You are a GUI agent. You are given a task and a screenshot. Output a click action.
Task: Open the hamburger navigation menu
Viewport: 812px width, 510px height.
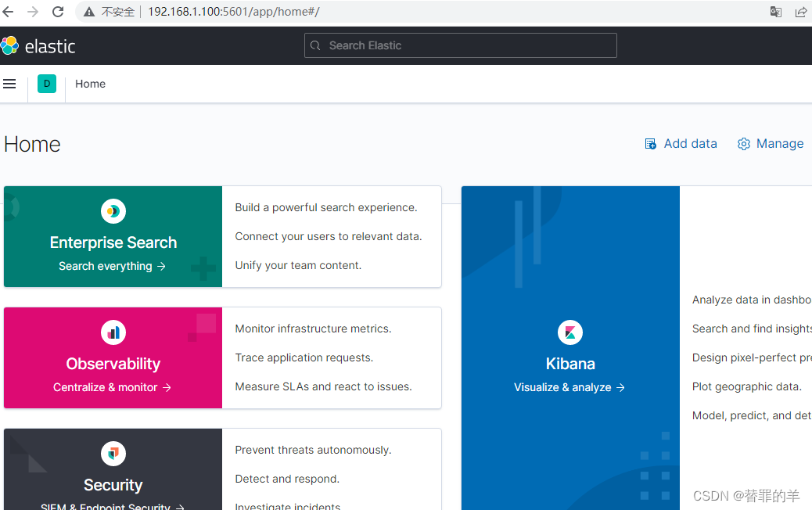pos(9,84)
